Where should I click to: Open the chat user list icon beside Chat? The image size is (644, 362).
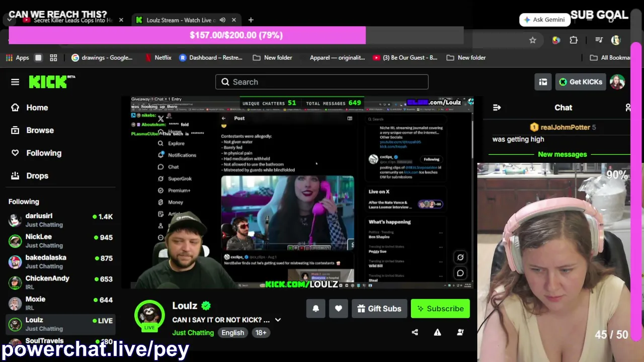[x=628, y=108]
